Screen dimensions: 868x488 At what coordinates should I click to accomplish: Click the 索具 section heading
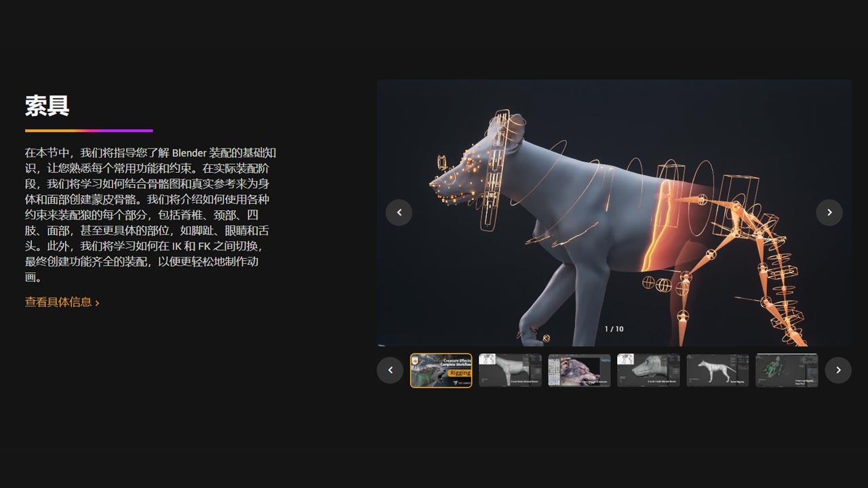[x=47, y=106]
